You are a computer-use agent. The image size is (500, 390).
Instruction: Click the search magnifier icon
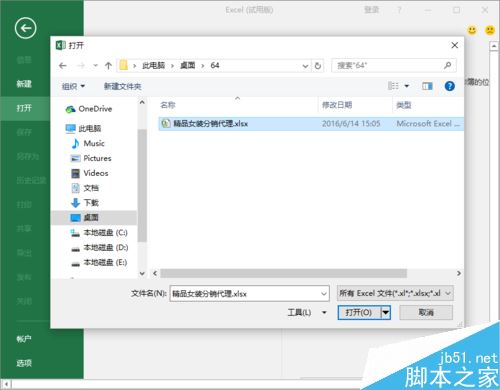pos(447,65)
